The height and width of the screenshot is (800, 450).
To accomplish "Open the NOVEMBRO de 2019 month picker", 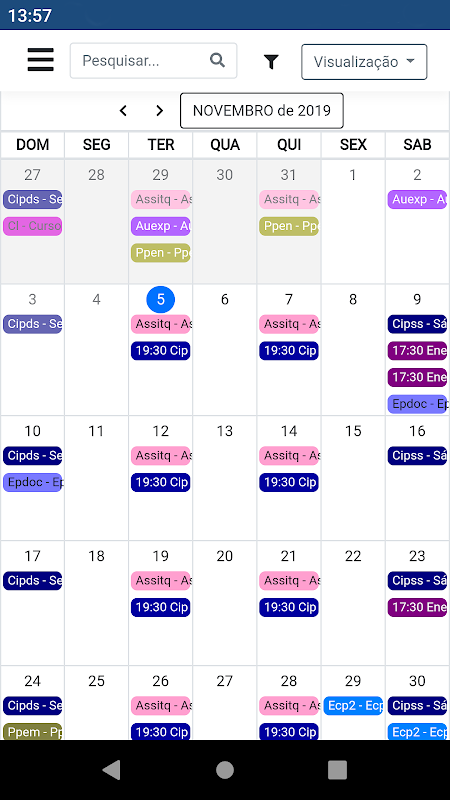I will (262, 111).
